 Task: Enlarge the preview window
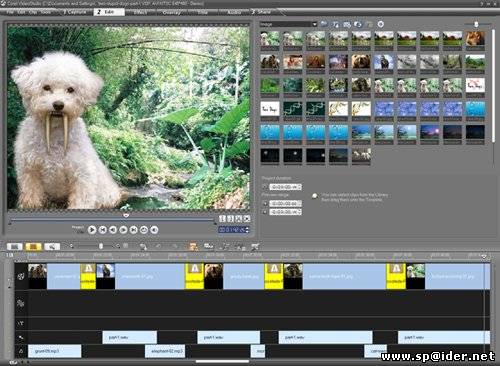click(247, 219)
